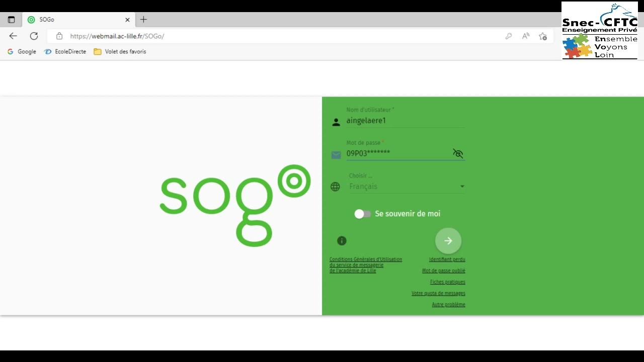The width and height of the screenshot is (644, 362).
Task: Open Mot de passe oublié link
Action: click(x=443, y=270)
